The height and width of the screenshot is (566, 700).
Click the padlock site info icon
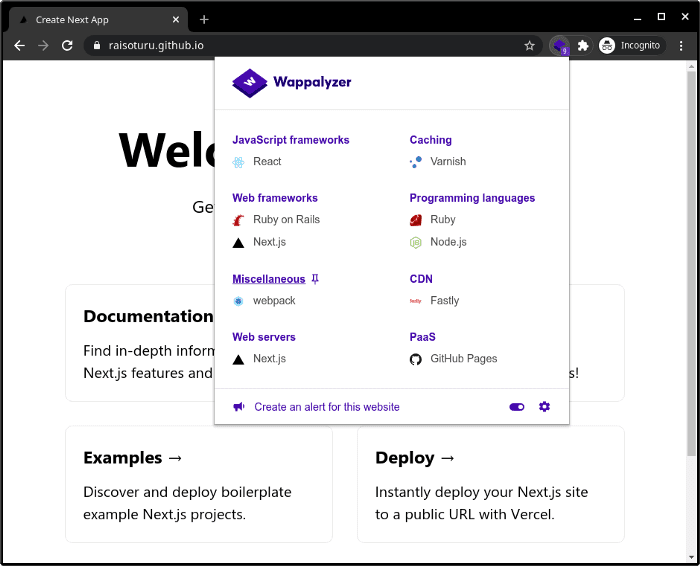97,46
